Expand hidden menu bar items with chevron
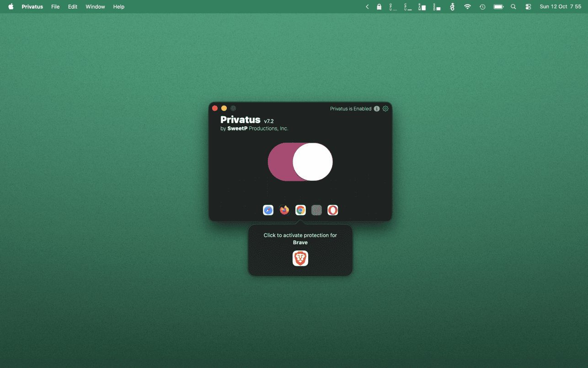Viewport: 588px width, 368px height. pos(367,7)
